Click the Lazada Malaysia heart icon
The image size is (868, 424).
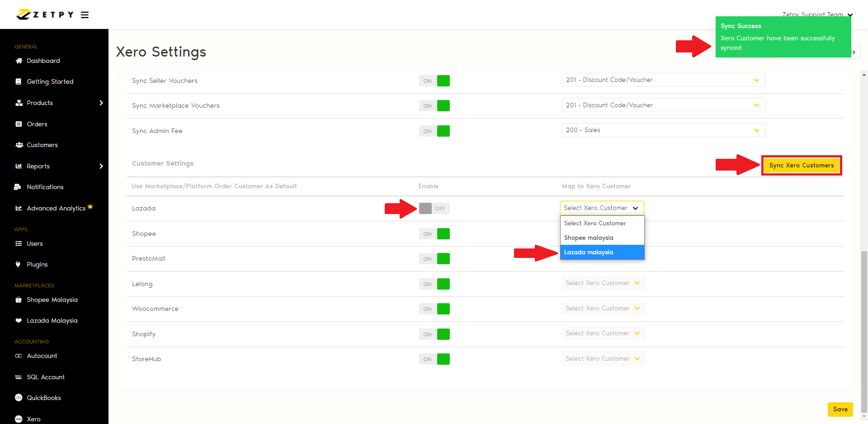[x=19, y=320]
